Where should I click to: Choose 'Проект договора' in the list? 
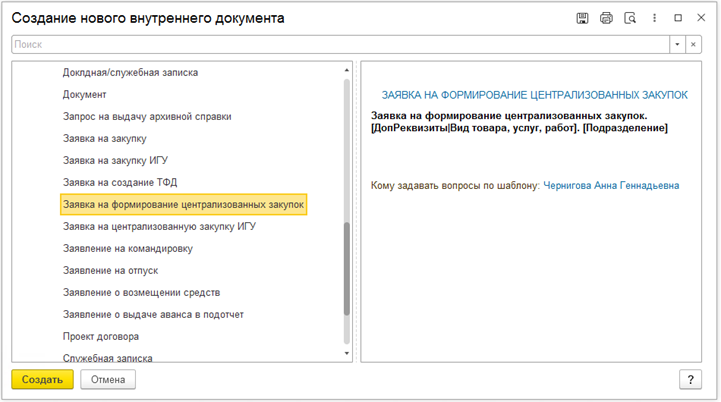[x=101, y=337]
